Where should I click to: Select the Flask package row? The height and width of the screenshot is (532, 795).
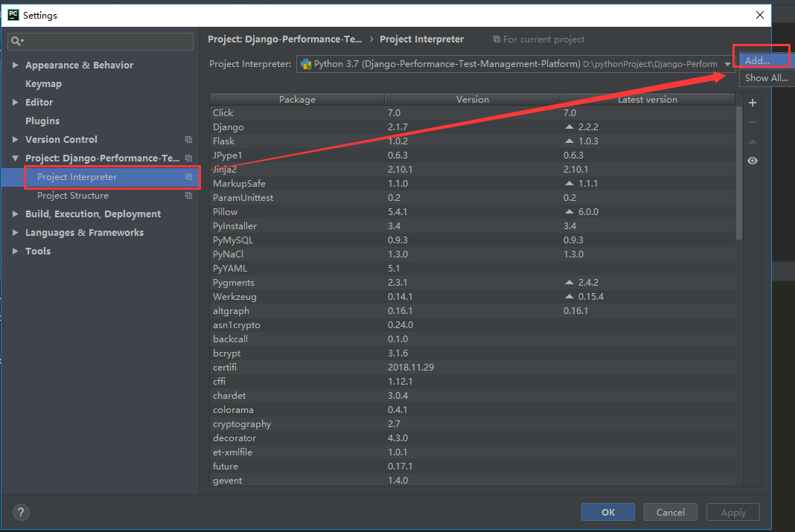tap(473, 141)
